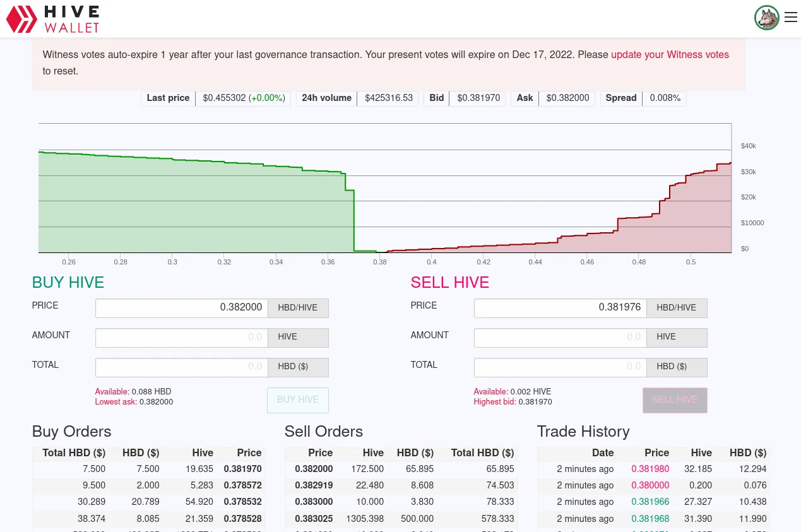Click the Bid value $0.381970
The image size is (801, 532).
pos(478,98)
